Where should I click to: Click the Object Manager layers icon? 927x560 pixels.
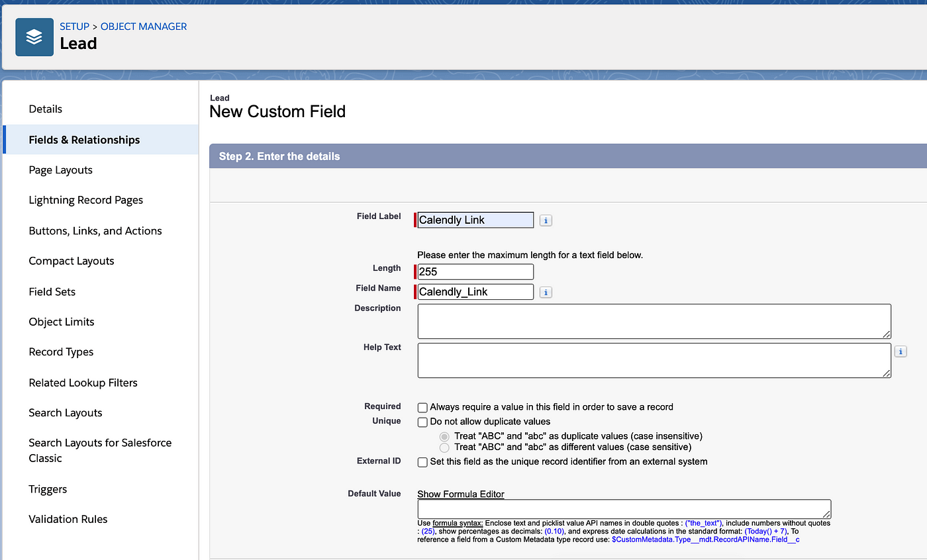click(34, 37)
